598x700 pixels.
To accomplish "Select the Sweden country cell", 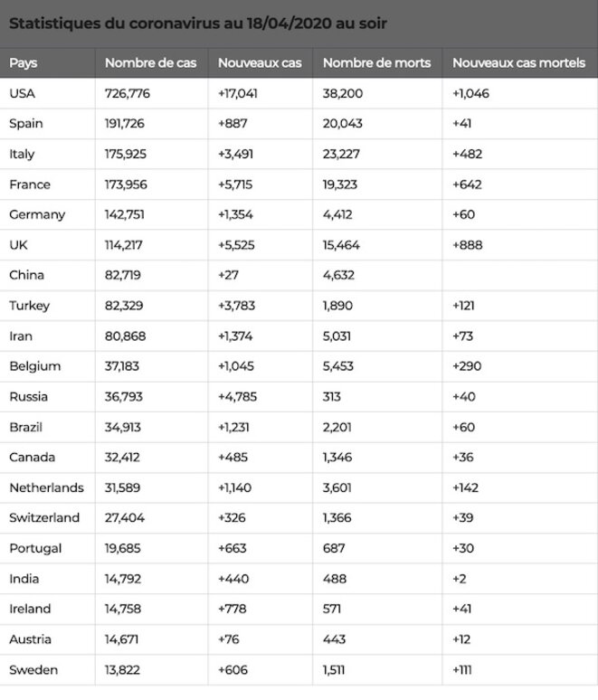I will point(47,669).
